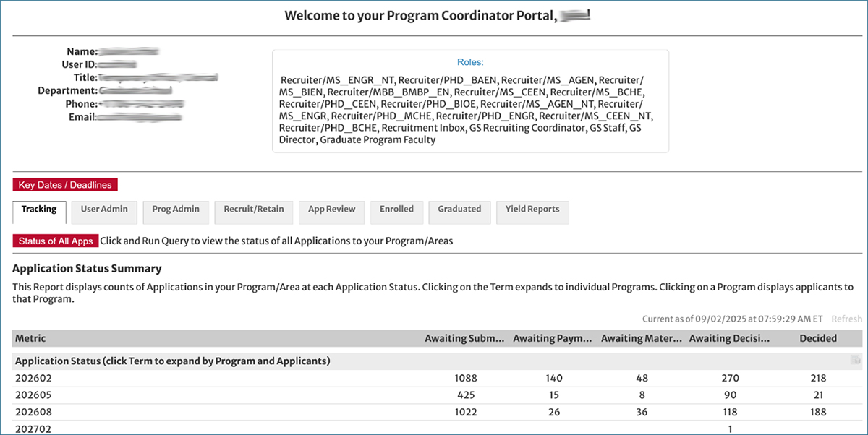Viewport: 868px width, 435px height.
Task: Open the Enrolled tab
Action: coord(396,210)
